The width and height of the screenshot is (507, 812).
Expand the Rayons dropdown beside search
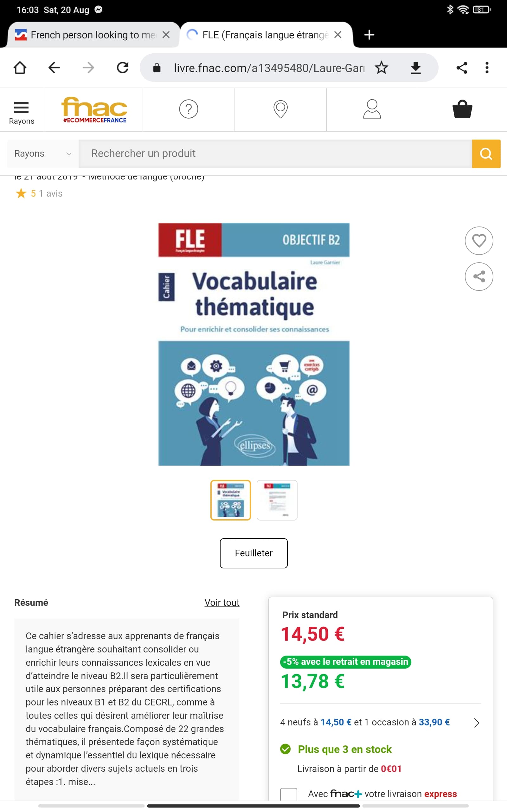click(43, 154)
